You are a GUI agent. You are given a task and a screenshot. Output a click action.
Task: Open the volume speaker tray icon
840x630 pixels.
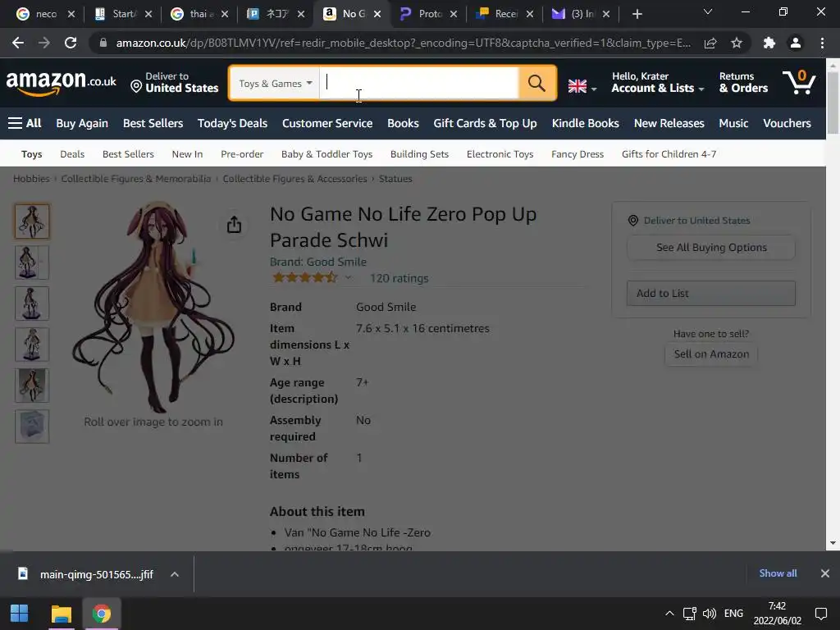point(710,614)
